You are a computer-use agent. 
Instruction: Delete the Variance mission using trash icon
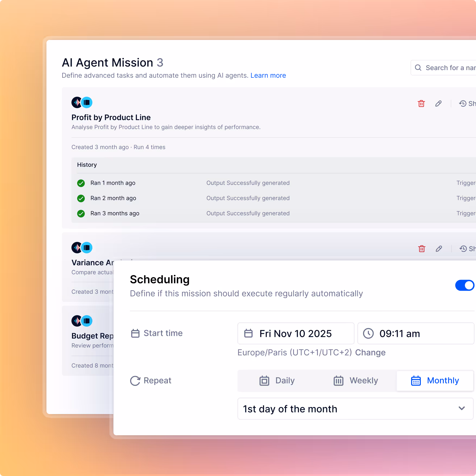tap(422, 249)
